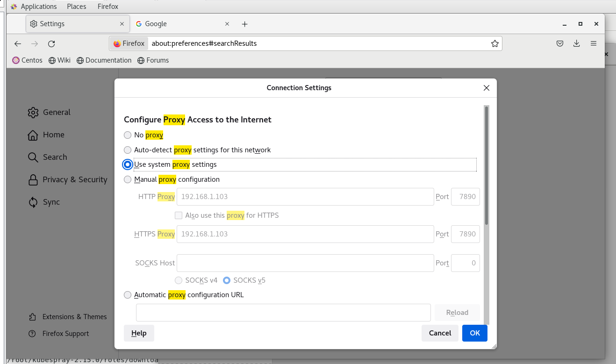
Task: Click the Firefox Support question icon
Action: point(32,334)
